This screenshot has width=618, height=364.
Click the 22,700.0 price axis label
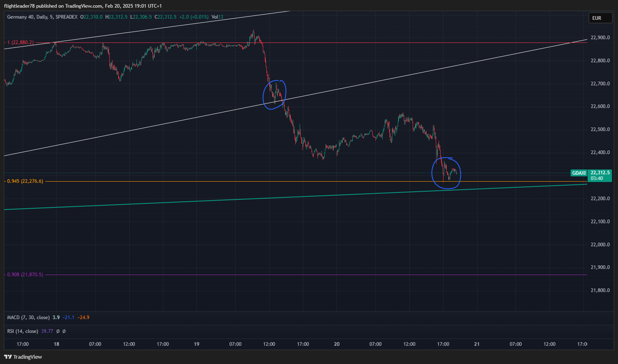pos(600,84)
